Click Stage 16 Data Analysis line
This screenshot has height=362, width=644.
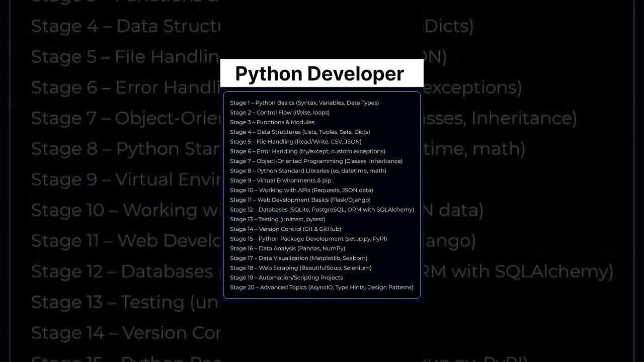pos(287,248)
